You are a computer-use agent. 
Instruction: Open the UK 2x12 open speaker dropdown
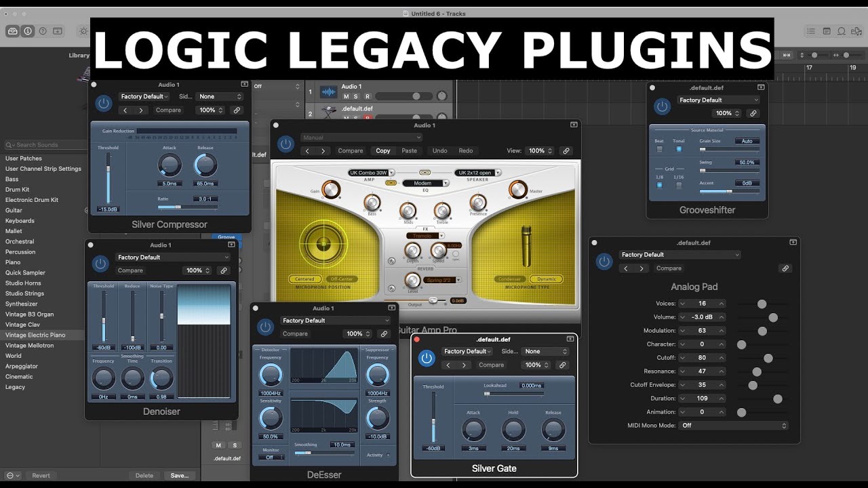477,173
